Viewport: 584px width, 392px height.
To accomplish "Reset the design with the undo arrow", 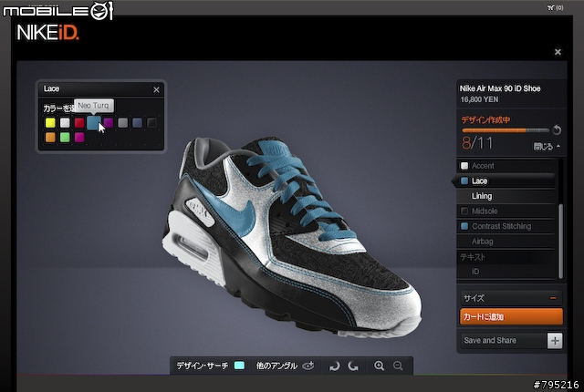I will tap(557, 129).
